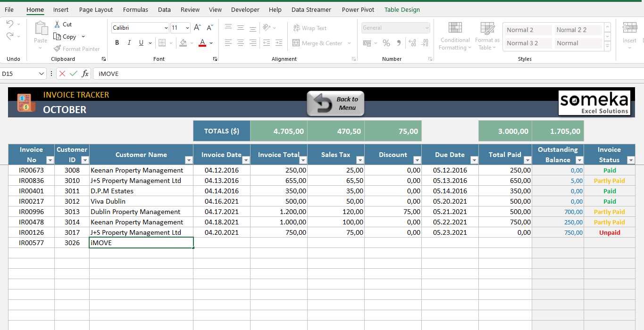Open the Table Design tab

pyautogui.click(x=402, y=9)
